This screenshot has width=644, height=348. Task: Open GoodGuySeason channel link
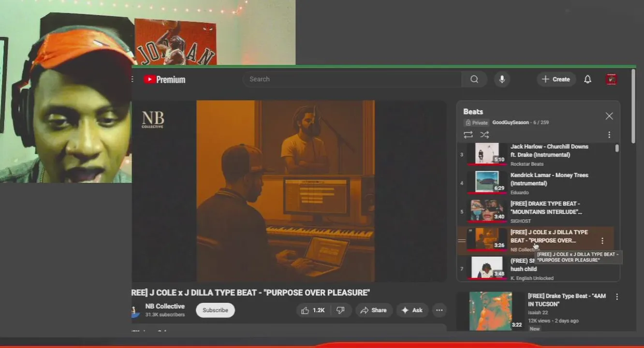pyautogui.click(x=511, y=123)
